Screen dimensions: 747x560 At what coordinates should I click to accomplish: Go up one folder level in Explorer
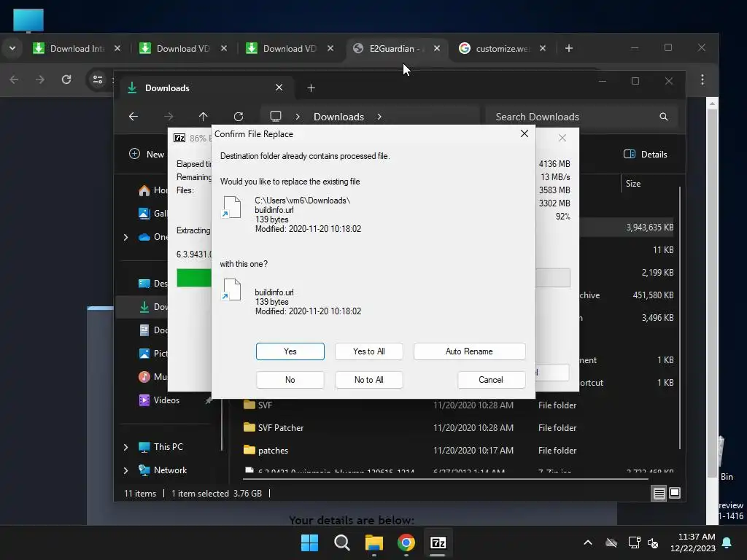click(203, 117)
